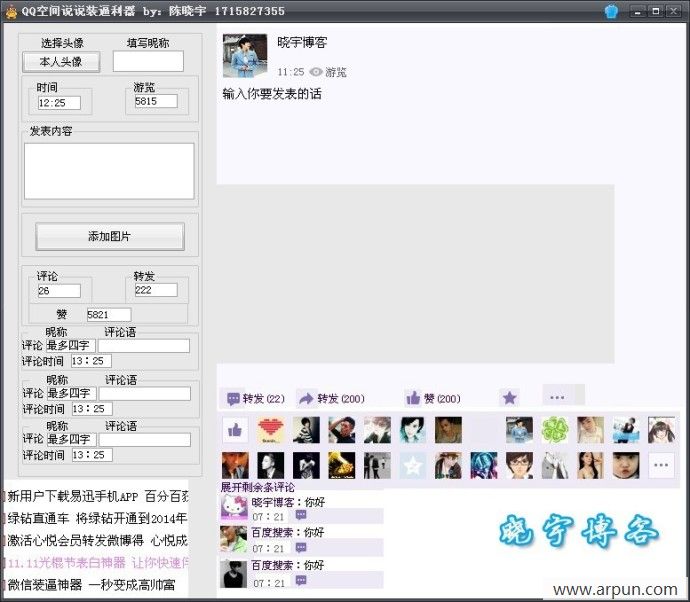Click the white star on blue avatar

[413, 465]
